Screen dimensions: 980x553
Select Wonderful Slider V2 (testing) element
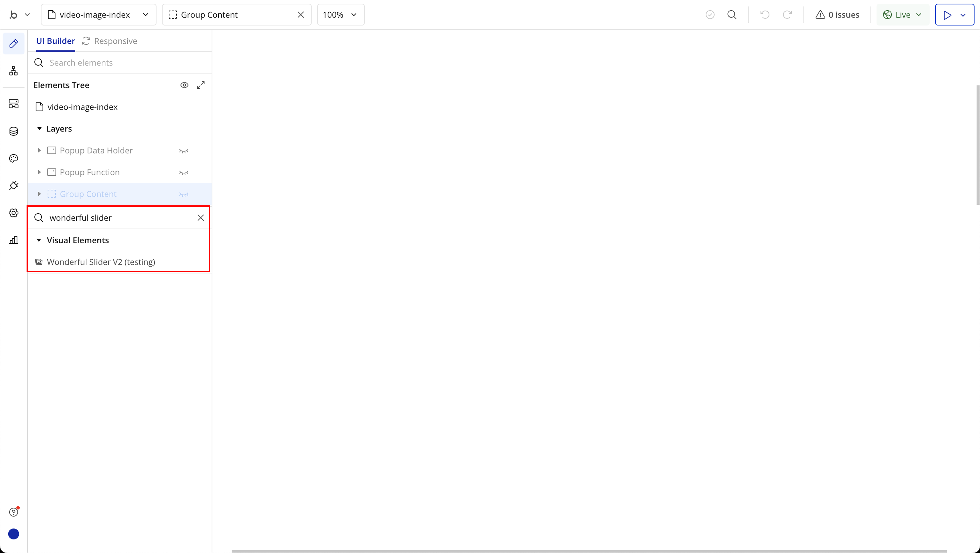click(101, 262)
